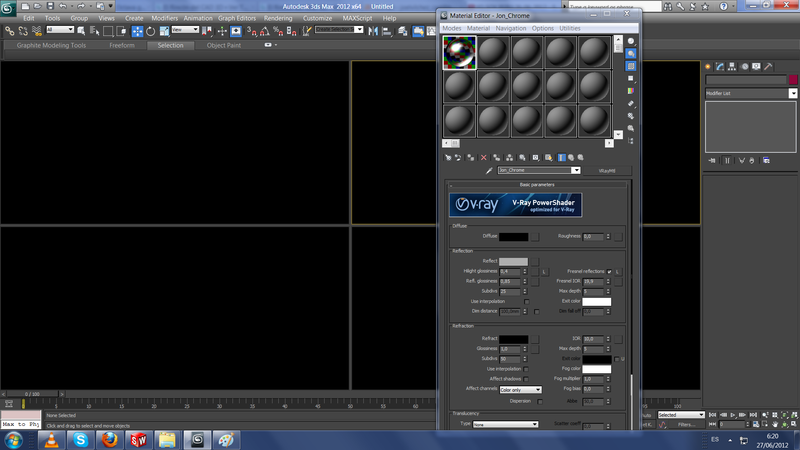Collapse the Basic parameters rollout

click(x=537, y=185)
